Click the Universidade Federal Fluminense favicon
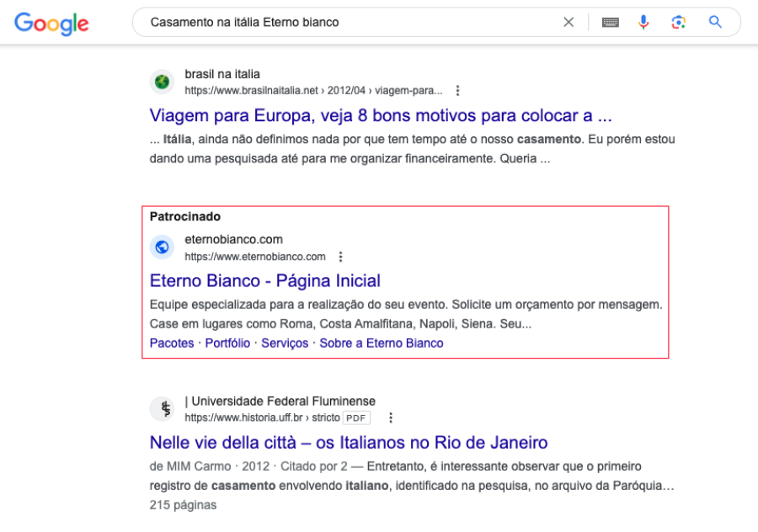This screenshot has height=532, width=758. tap(162, 409)
